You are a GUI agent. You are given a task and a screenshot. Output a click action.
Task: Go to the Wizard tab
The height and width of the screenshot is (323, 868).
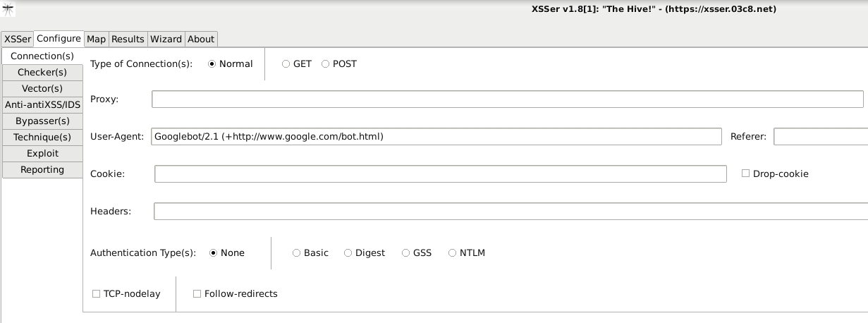click(x=166, y=39)
